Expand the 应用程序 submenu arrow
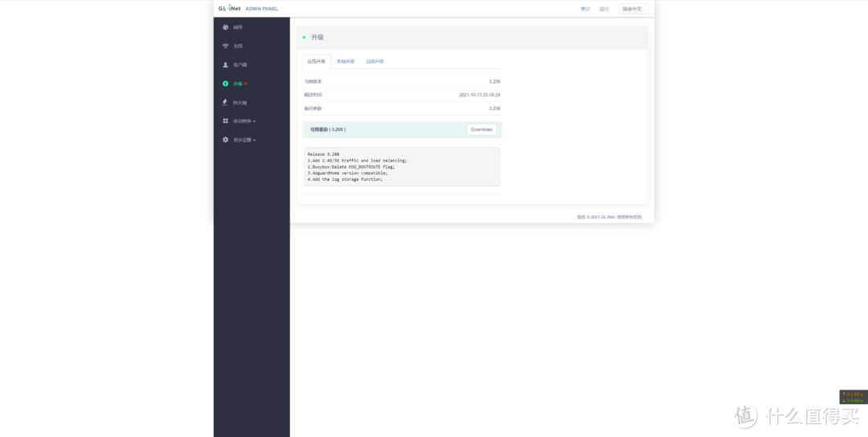This screenshot has height=437, width=868. pos(255,121)
